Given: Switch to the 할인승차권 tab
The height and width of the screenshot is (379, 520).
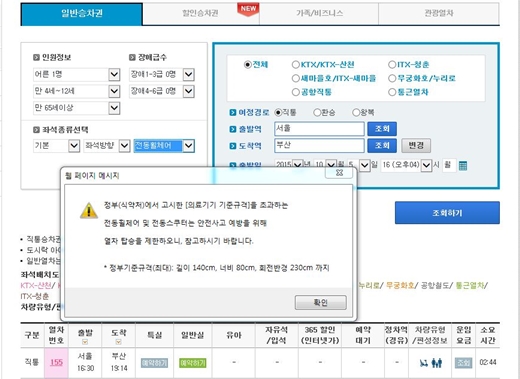Looking at the screenshot, I should coord(201,14).
